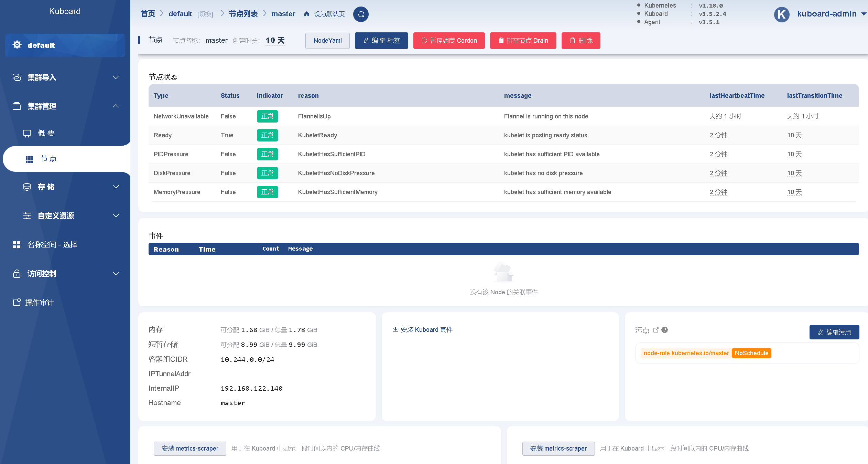The height and width of the screenshot is (464, 868).
Task: Click the K avatar logo
Action: pos(782,14)
